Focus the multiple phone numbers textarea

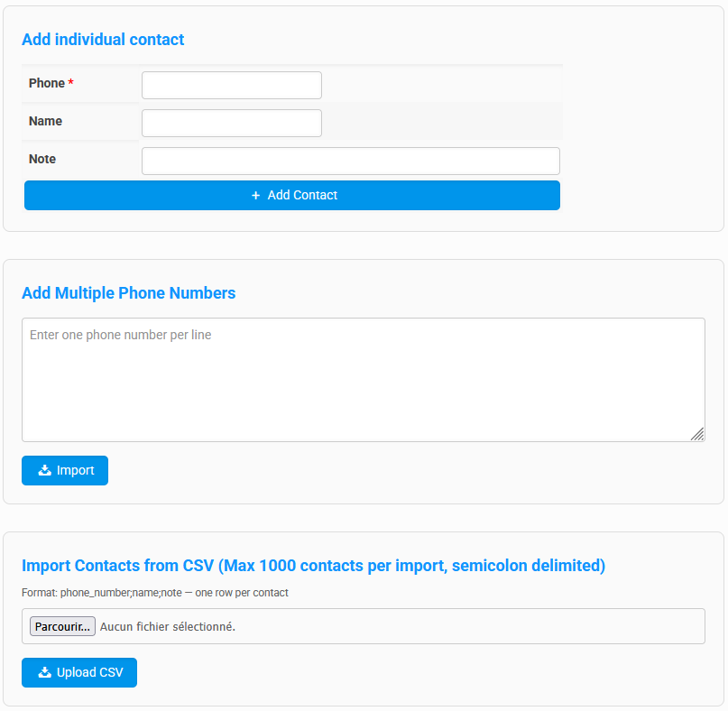(x=363, y=380)
